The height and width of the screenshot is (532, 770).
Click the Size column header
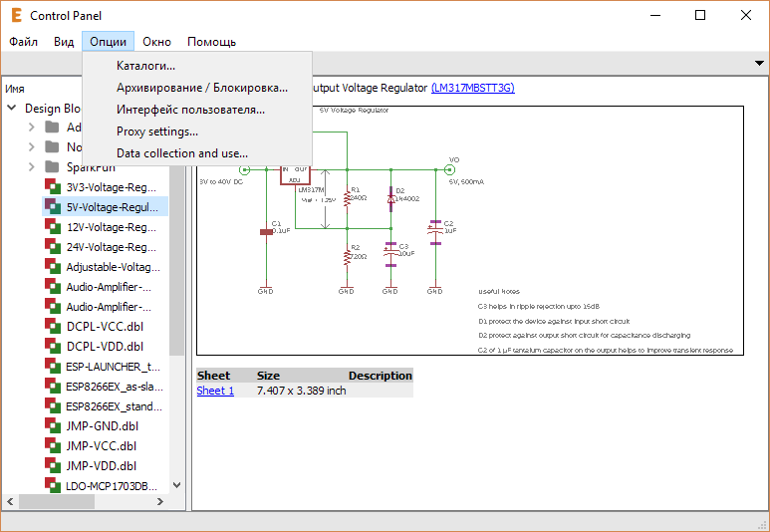point(268,376)
